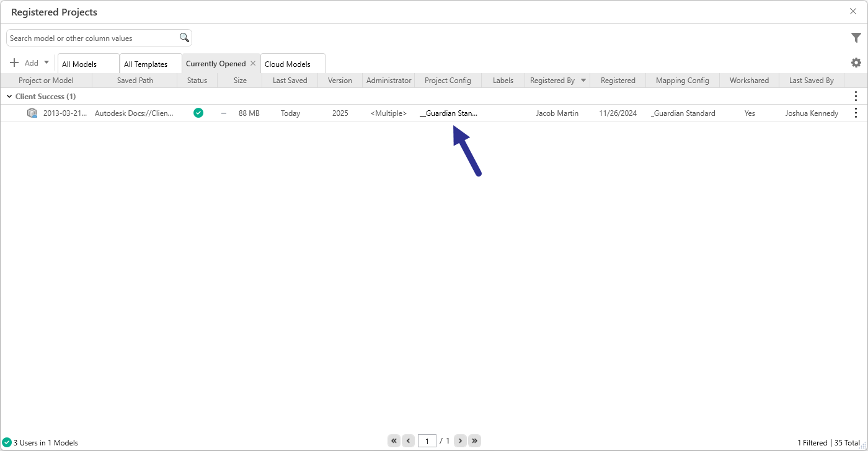Image resolution: width=868 pixels, height=451 pixels.
Task: Click the Jacob Martin cell
Action: [x=557, y=113]
